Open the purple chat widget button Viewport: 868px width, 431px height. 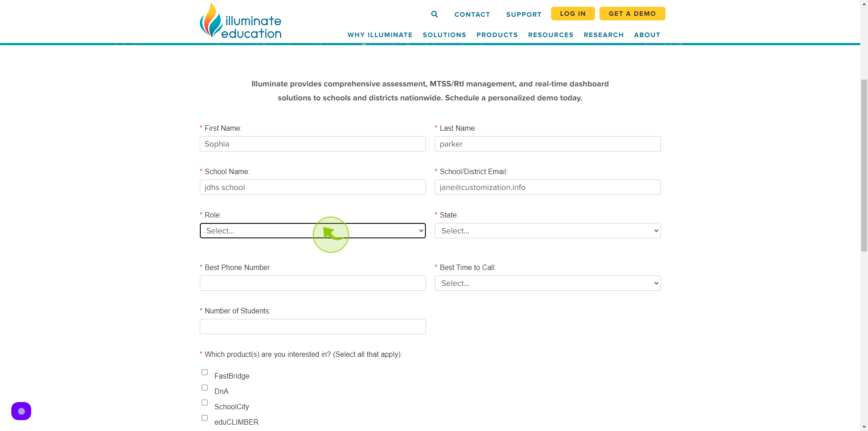pos(21,411)
